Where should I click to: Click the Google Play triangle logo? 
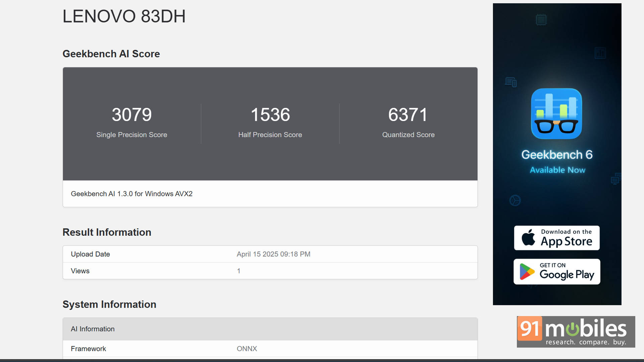527,271
